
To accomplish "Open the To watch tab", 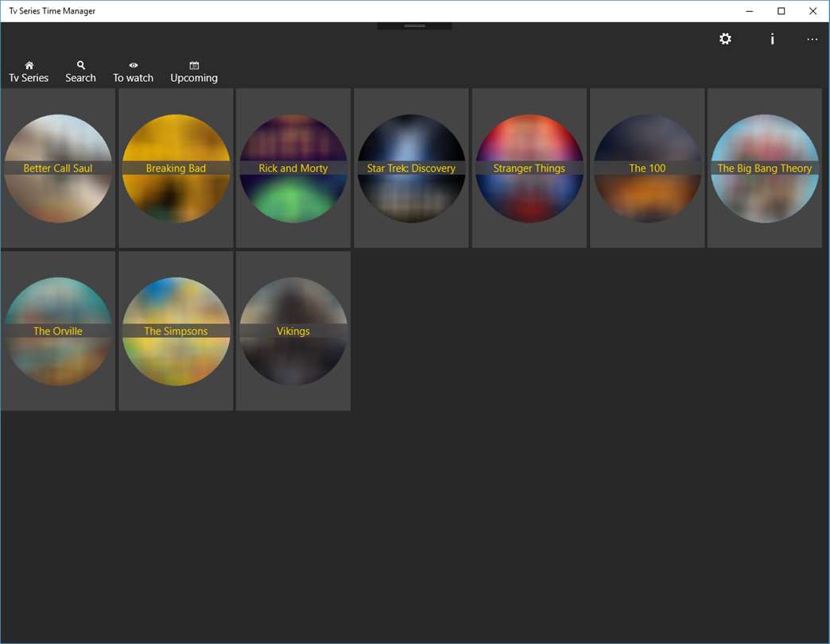I will point(133,72).
